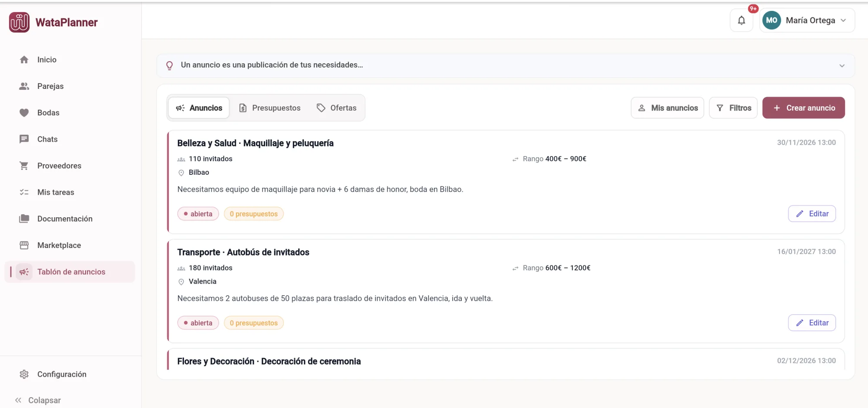868x408 pixels.
Task: Show only Mis anuncios
Action: point(667,108)
